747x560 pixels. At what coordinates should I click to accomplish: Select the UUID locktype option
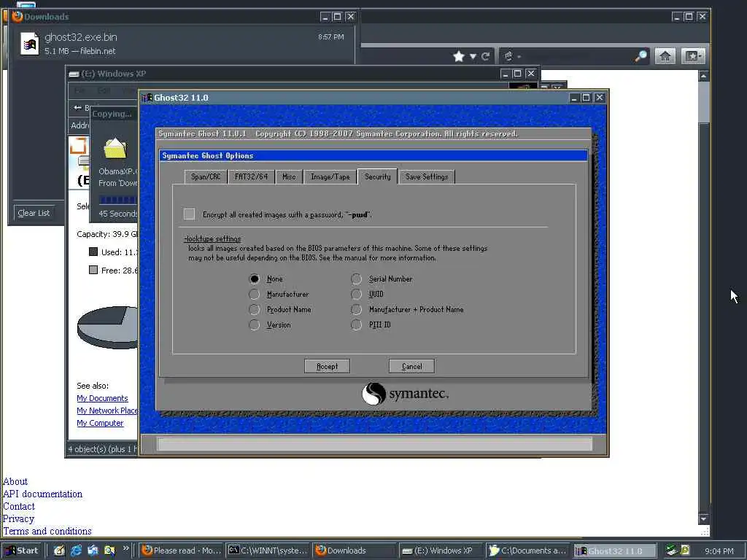coord(356,295)
